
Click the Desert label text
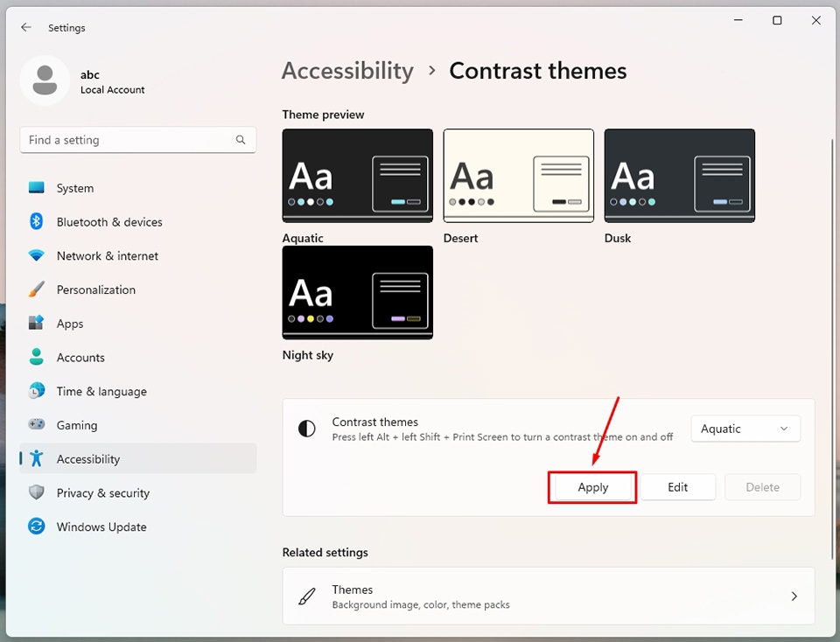(x=461, y=238)
